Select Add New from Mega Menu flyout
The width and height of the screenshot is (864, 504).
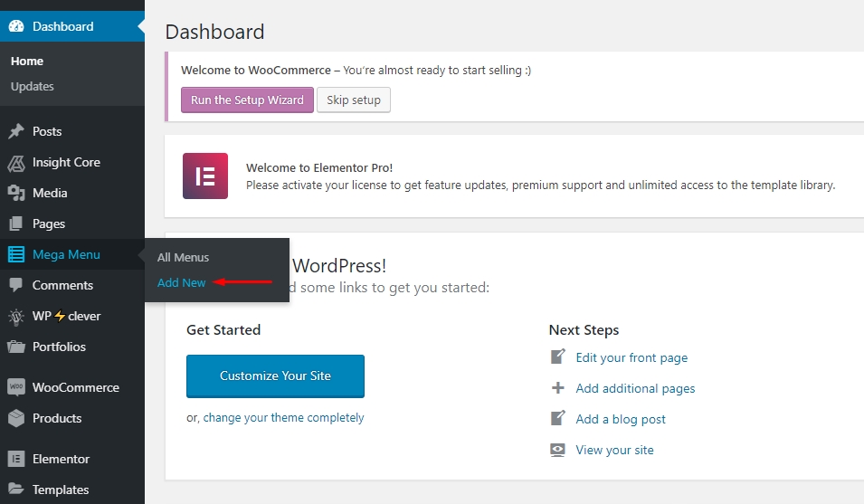click(182, 282)
